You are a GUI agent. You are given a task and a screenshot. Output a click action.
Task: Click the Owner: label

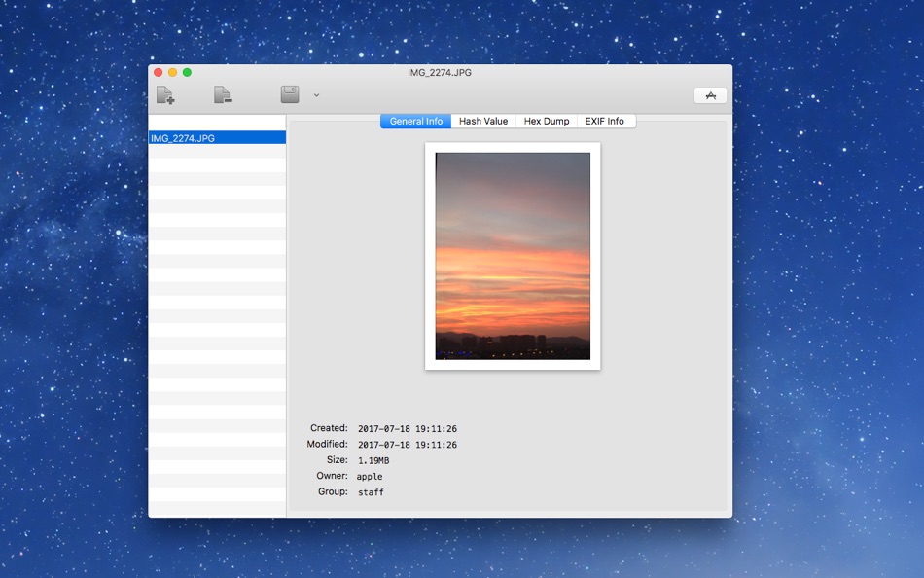(332, 476)
